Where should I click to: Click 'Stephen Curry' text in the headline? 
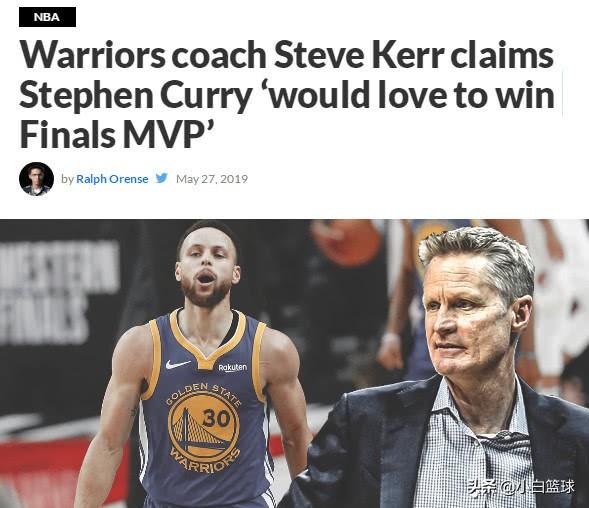click(134, 95)
